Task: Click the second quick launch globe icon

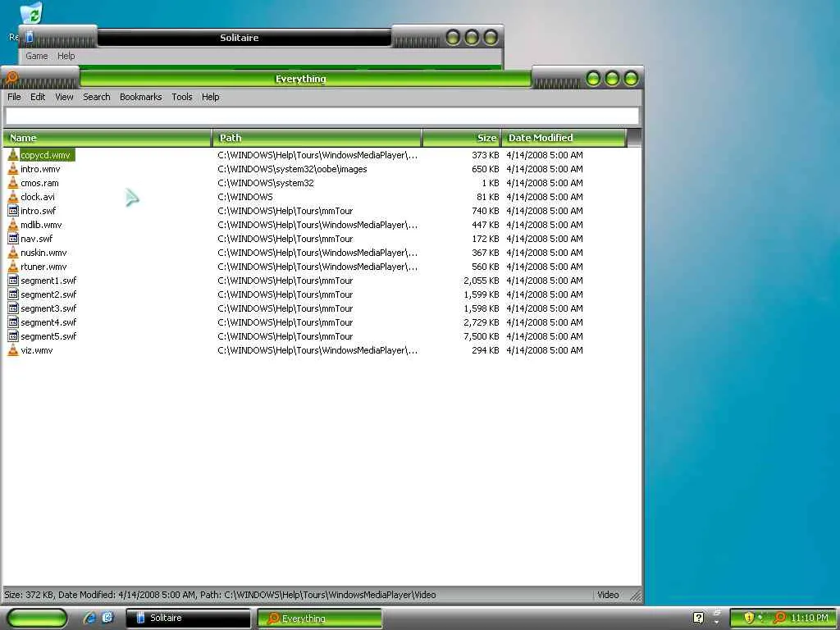Action: 107,618
